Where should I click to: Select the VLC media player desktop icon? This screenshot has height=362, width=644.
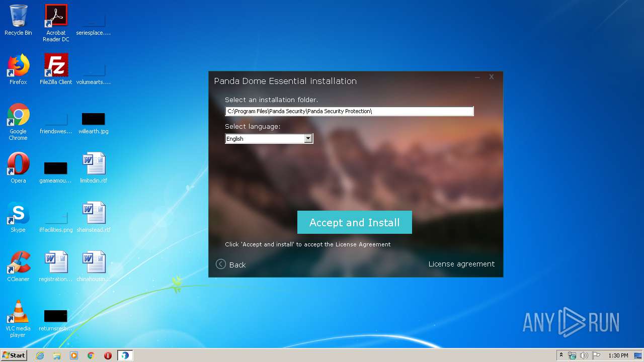coord(18,319)
